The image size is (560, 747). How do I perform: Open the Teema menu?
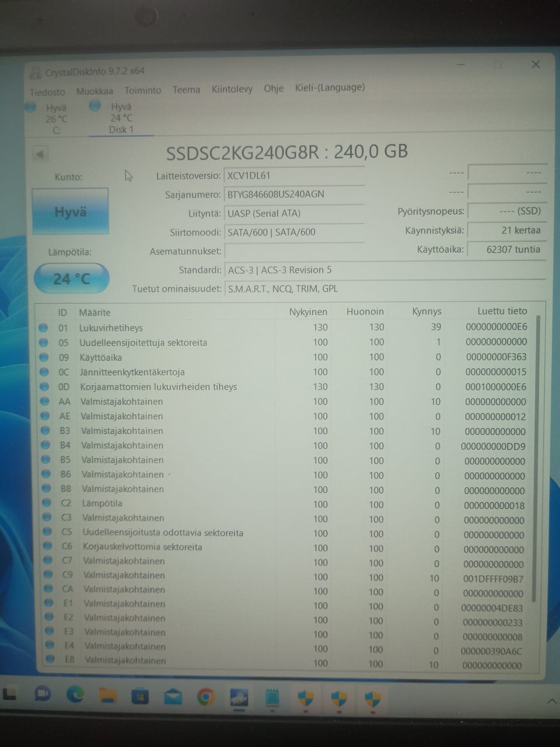click(x=186, y=89)
